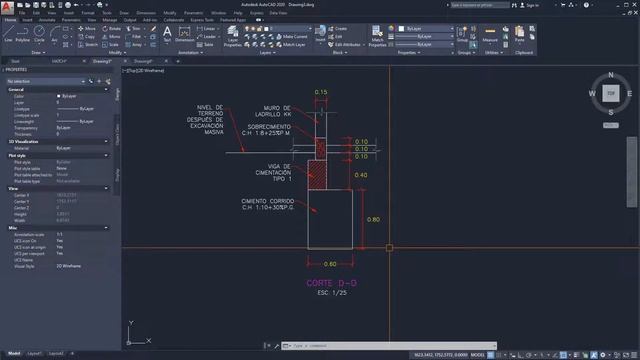Click the N compass direction on ViewCube

click(611, 75)
